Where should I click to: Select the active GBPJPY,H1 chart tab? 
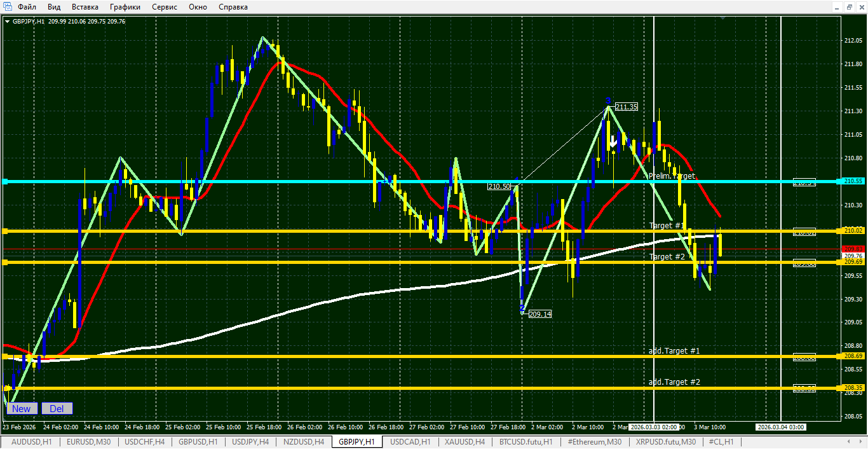click(x=356, y=441)
